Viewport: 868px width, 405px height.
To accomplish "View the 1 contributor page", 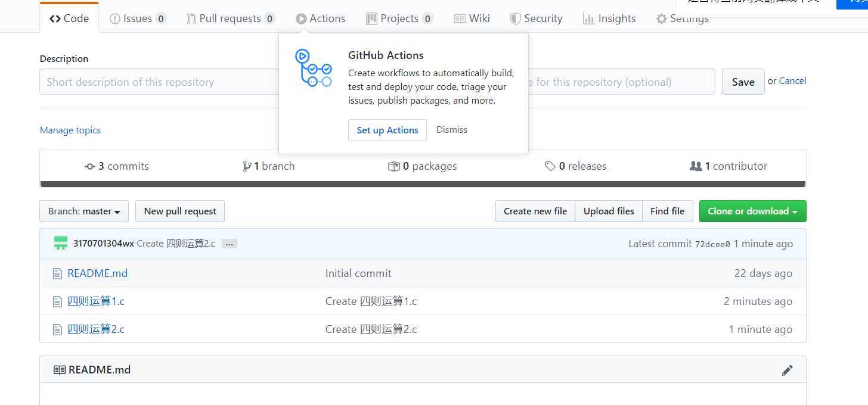I will pos(728,166).
